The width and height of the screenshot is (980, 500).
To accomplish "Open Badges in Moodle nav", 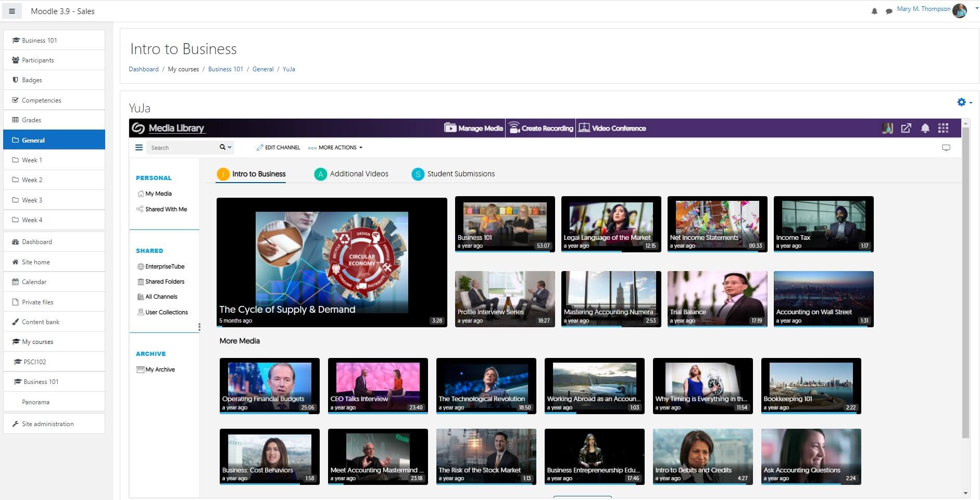I will [54, 80].
